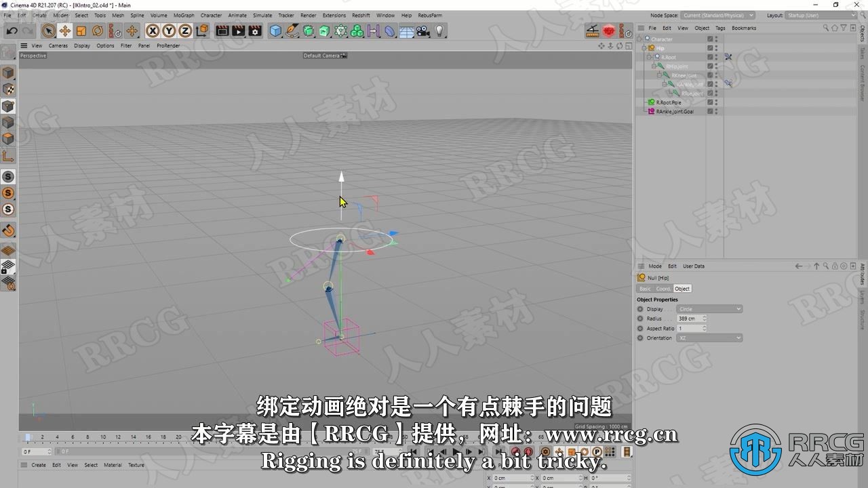The height and width of the screenshot is (488, 868).
Task: Open Object Manager Tags menu
Action: point(720,28)
